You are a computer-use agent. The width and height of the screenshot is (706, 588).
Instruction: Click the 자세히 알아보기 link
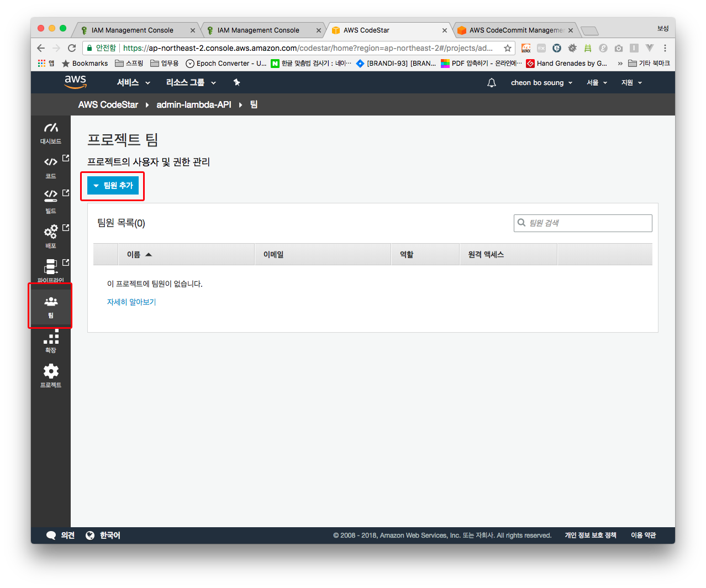tap(131, 302)
